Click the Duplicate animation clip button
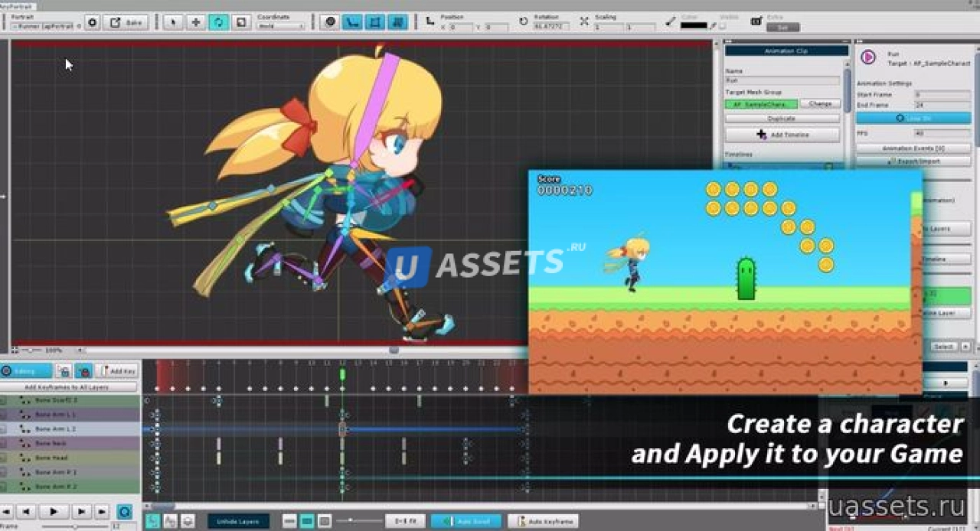The image size is (980, 531). (x=782, y=119)
